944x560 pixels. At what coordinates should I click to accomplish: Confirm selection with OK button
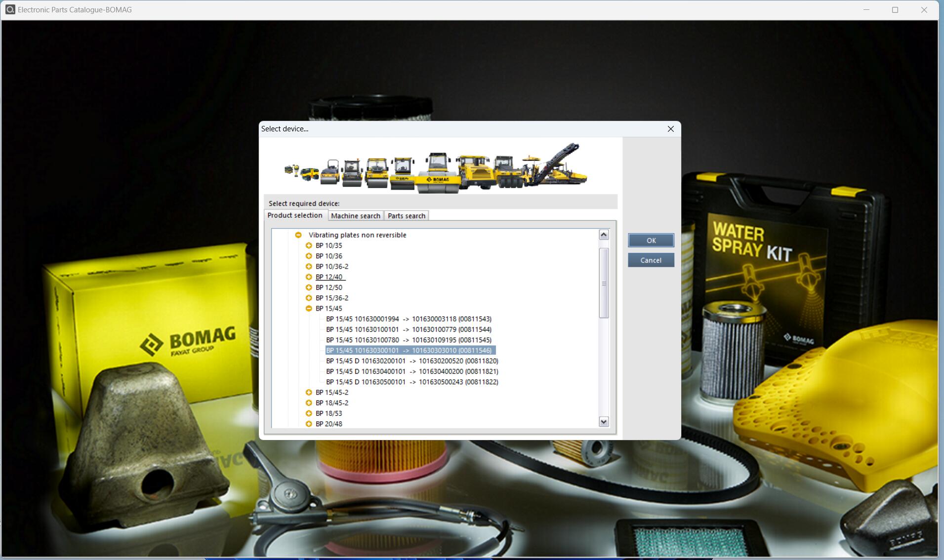pyautogui.click(x=651, y=240)
